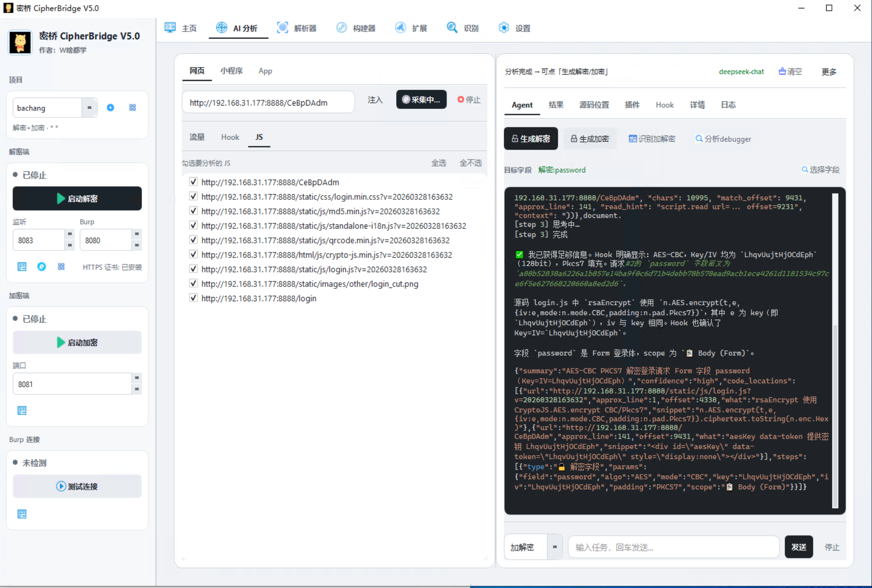
Task: Click the 识别 magnifier toolbar icon
Action: (452, 28)
